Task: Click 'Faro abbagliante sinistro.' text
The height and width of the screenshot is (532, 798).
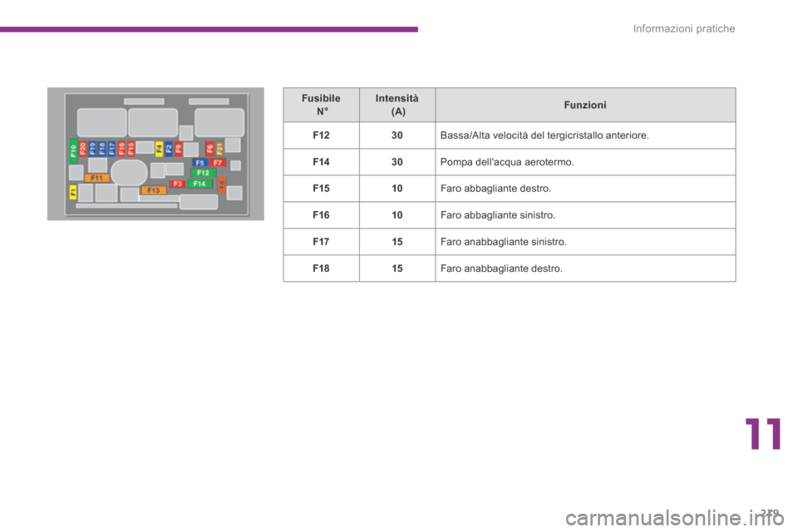Action: coord(498,214)
